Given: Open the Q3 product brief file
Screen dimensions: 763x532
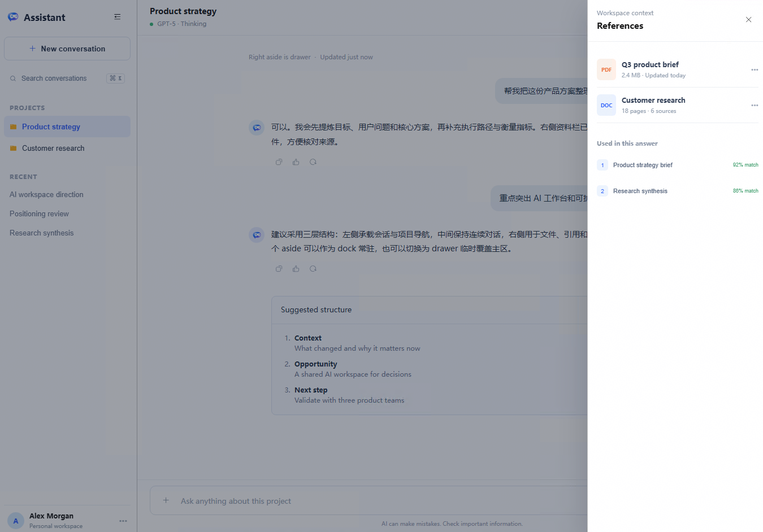Looking at the screenshot, I should click(x=678, y=69).
